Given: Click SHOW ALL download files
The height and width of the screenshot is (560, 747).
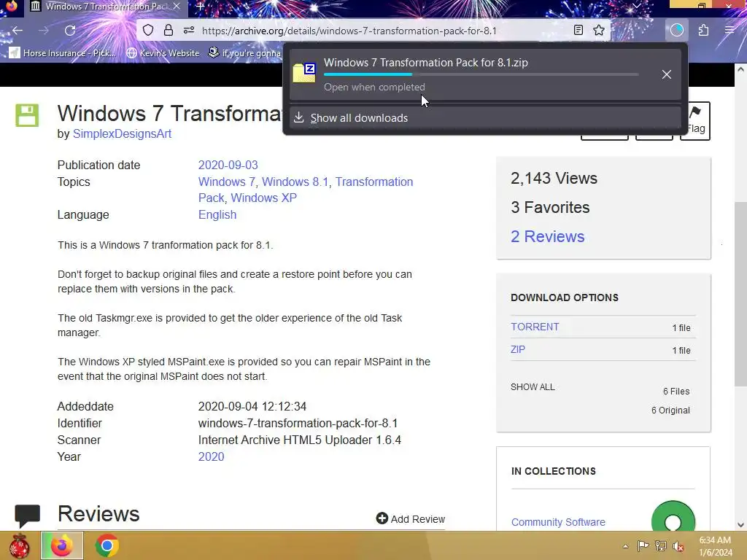Looking at the screenshot, I should (x=533, y=386).
